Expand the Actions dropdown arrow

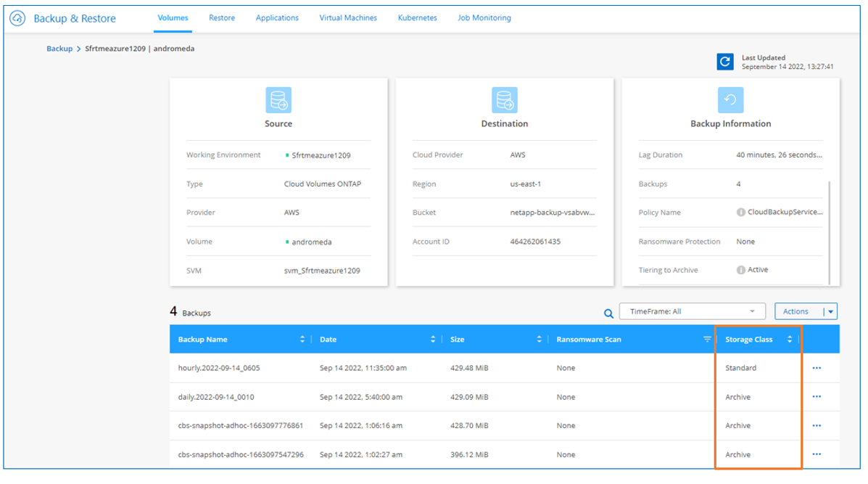pos(831,312)
